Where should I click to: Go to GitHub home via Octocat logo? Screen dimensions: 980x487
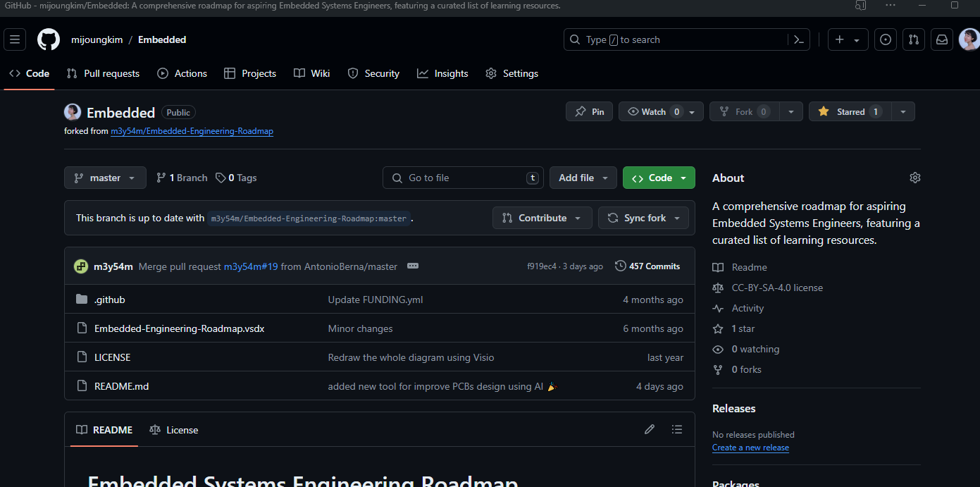(49, 39)
